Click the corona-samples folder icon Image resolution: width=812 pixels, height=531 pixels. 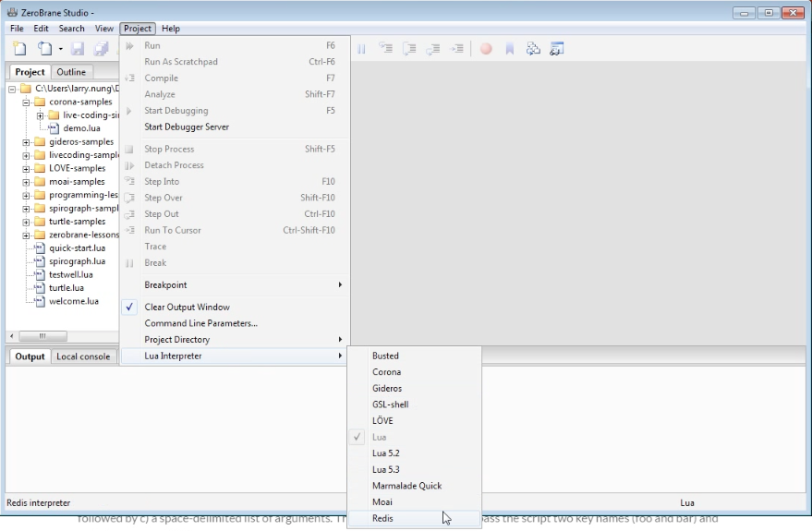[x=40, y=102]
